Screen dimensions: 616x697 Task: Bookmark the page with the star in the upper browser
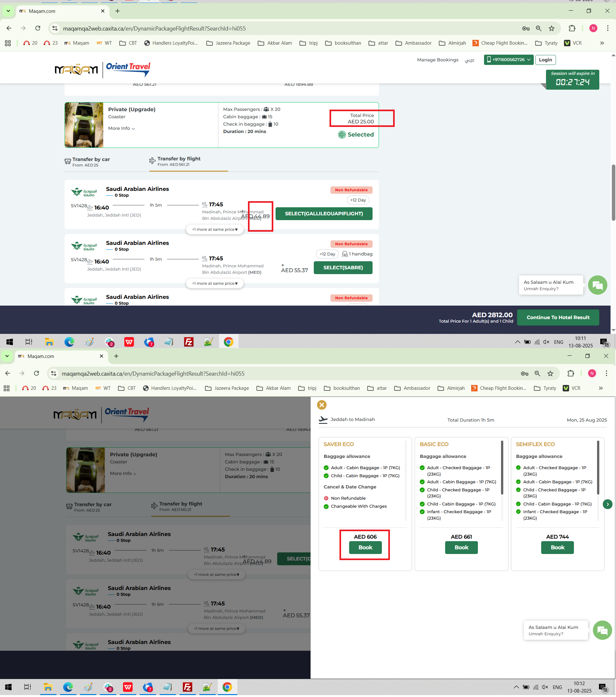(551, 29)
